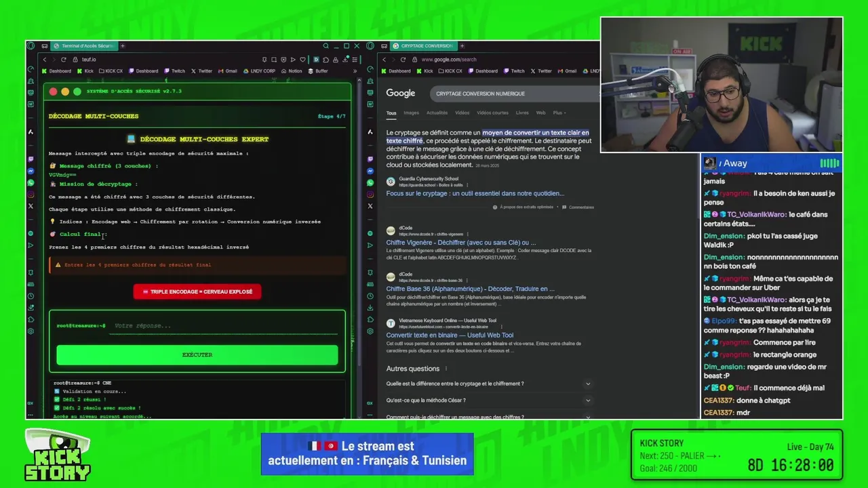Open Chiffre Base 36 dCode result
Viewport: 868px width, 488px height.
coord(470,289)
